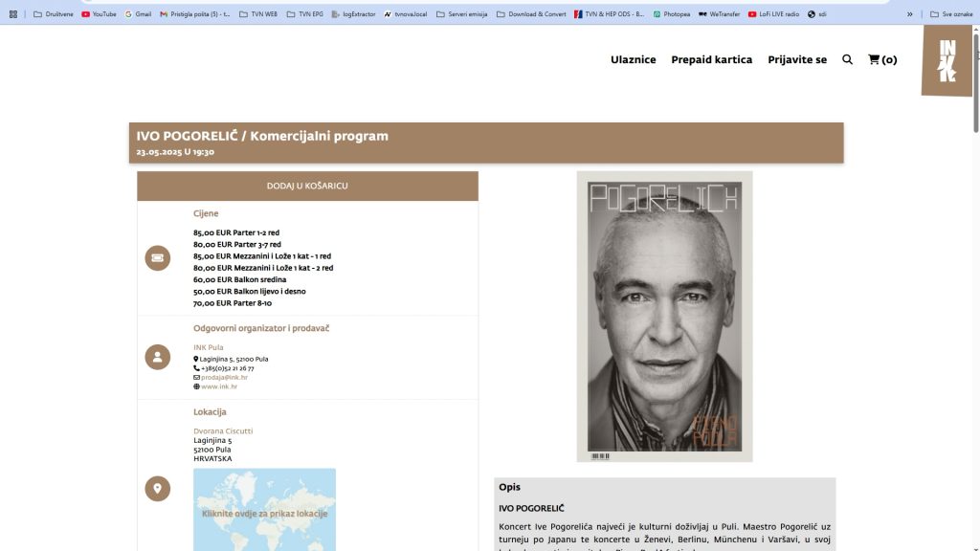The image size is (980, 551).
Task: Open the Sve oznake bookmarks folder
Action: pyautogui.click(x=951, y=13)
